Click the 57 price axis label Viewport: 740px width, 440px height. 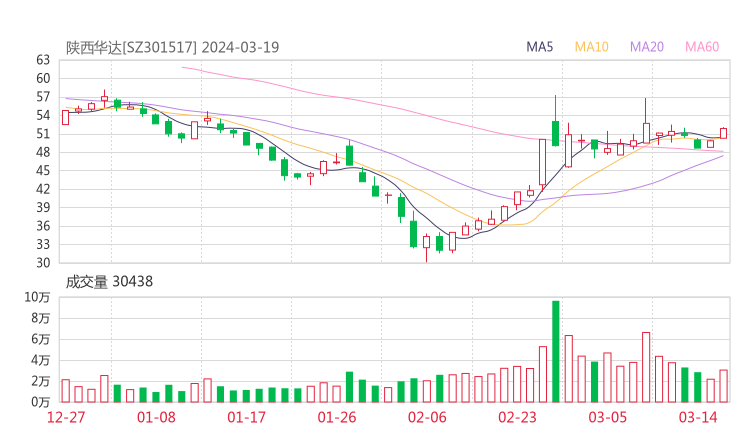point(43,97)
